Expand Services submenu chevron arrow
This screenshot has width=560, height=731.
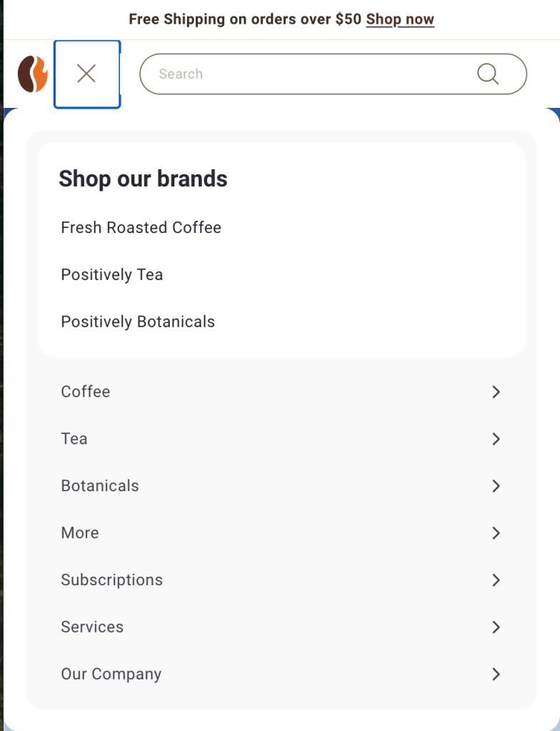click(496, 627)
